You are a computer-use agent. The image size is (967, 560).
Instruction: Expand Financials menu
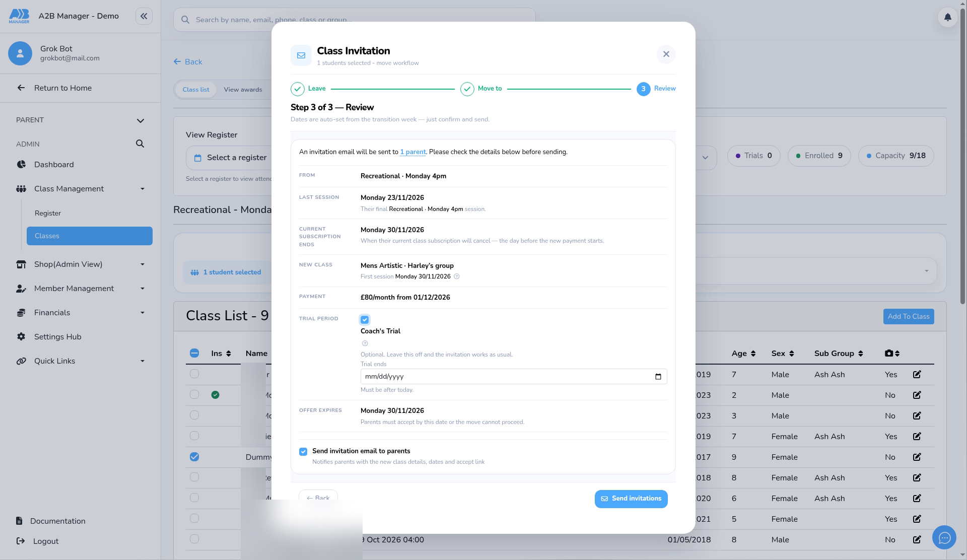click(143, 313)
